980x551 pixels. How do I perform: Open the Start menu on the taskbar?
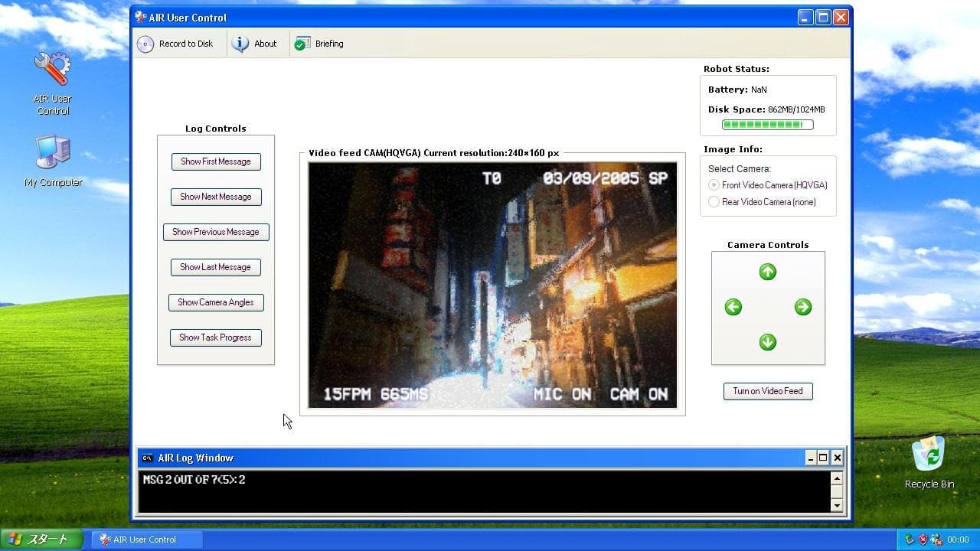coord(41,540)
